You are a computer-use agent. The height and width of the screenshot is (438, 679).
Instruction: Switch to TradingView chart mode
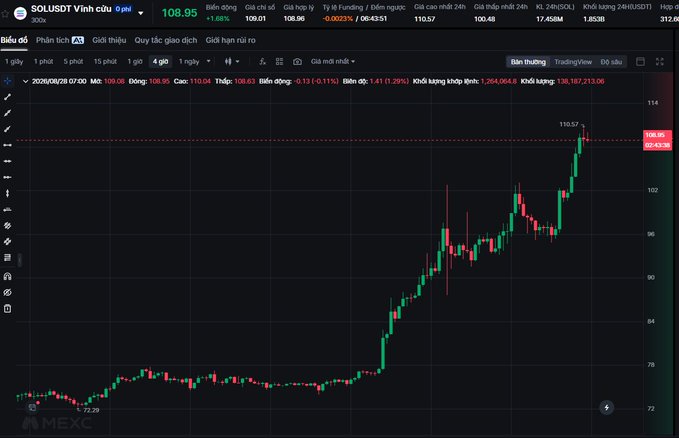point(573,62)
